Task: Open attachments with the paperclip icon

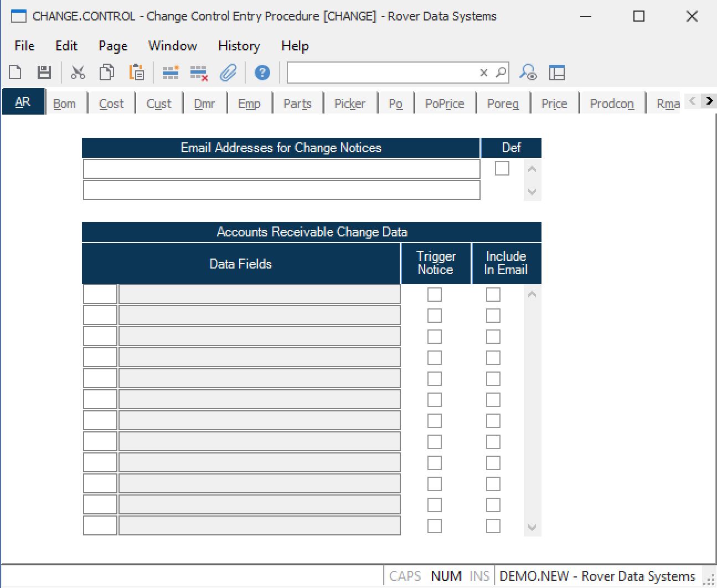Action: 228,73
